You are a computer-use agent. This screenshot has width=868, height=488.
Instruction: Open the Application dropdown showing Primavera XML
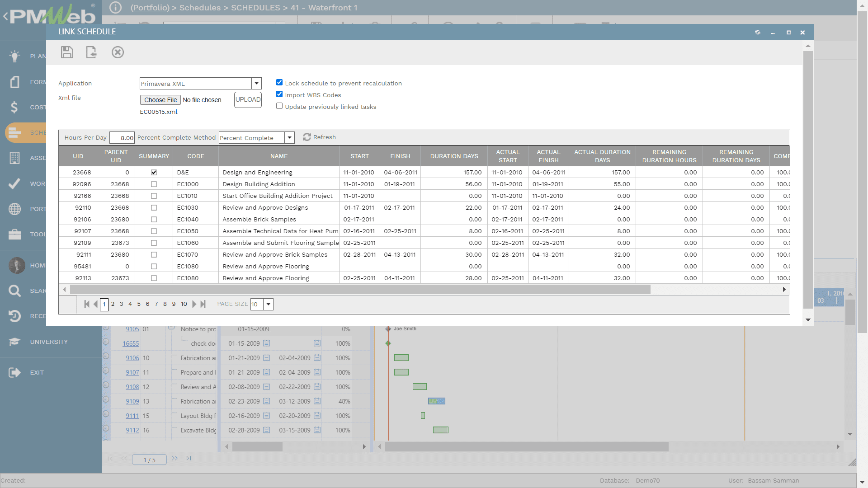click(x=256, y=83)
